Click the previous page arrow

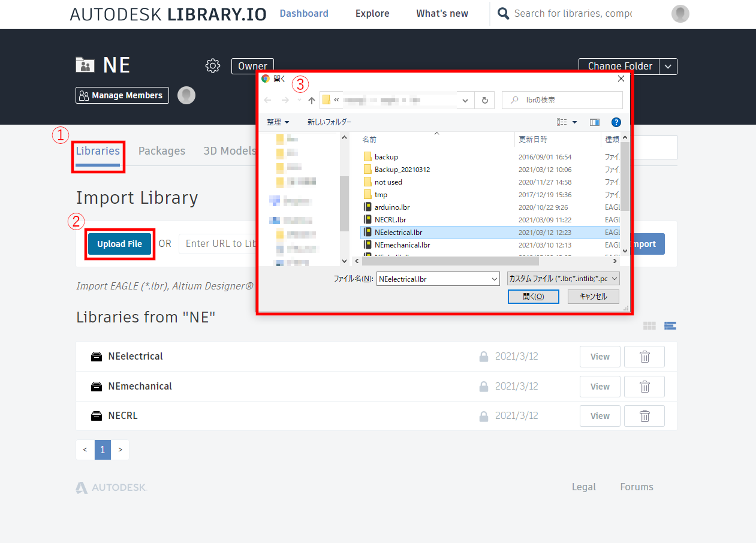(85, 450)
